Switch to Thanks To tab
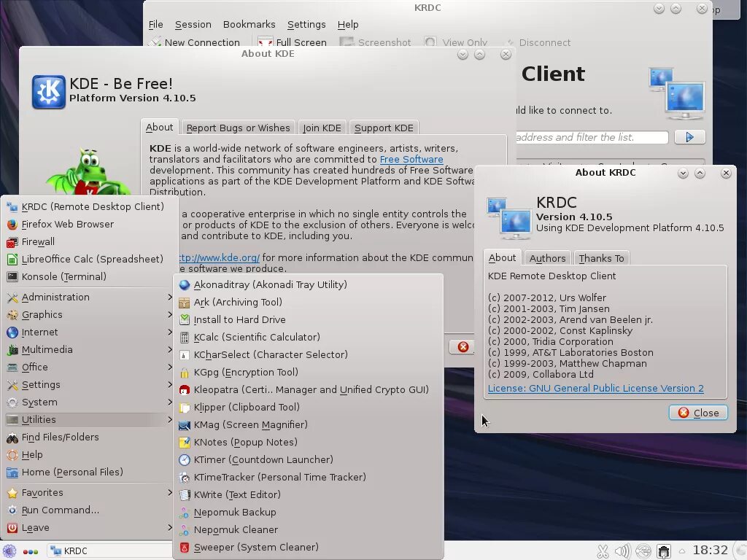Viewport: 747px width, 560px height. pos(601,258)
